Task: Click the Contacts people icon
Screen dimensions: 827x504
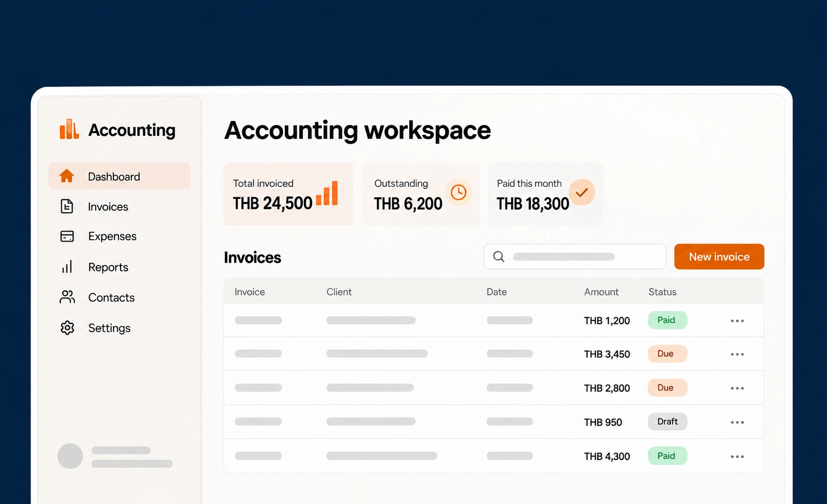Action: click(67, 297)
